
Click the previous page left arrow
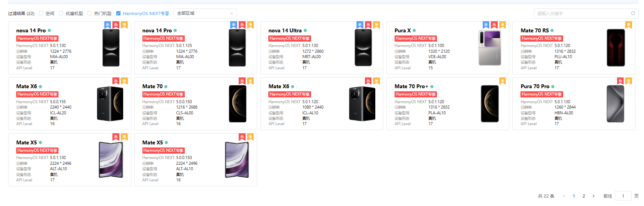pyautogui.click(x=564, y=196)
